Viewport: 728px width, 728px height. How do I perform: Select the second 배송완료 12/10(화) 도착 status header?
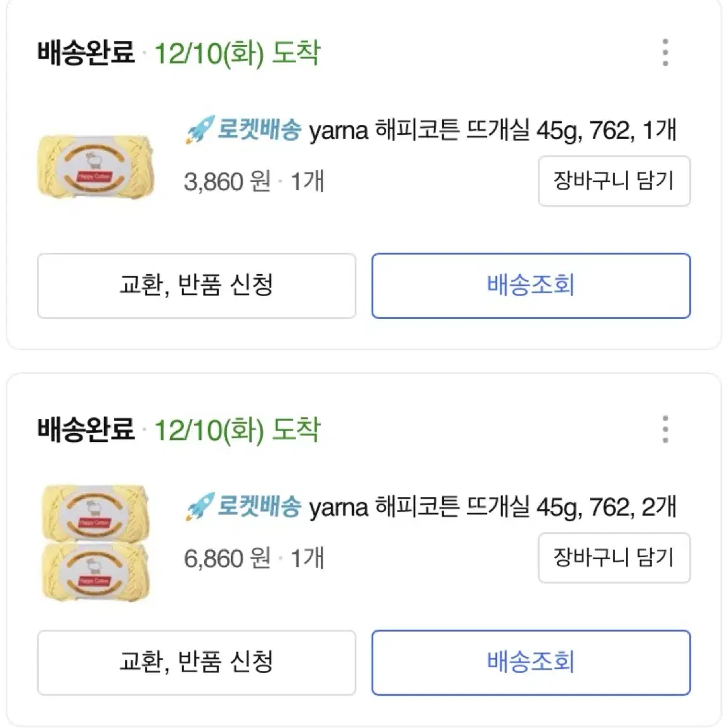point(179,430)
